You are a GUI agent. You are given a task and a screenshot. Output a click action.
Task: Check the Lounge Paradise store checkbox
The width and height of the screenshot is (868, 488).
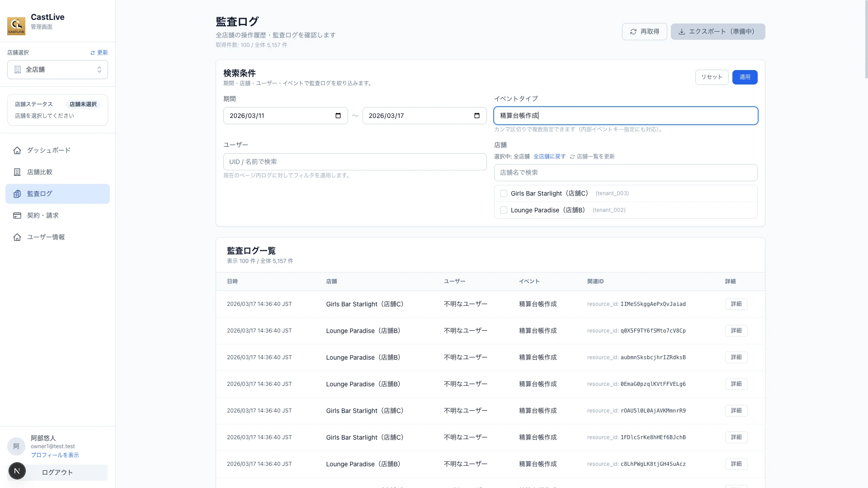(x=503, y=210)
